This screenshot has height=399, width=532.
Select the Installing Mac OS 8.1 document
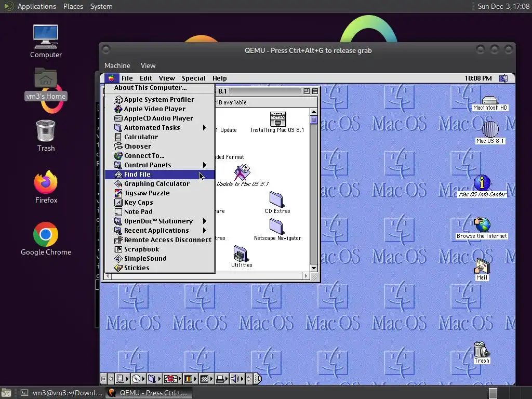point(277,122)
